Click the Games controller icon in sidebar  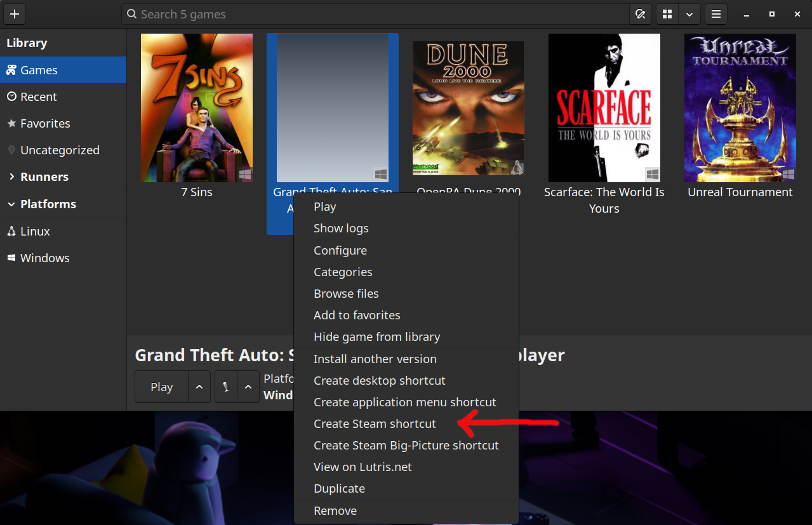[11, 70]
